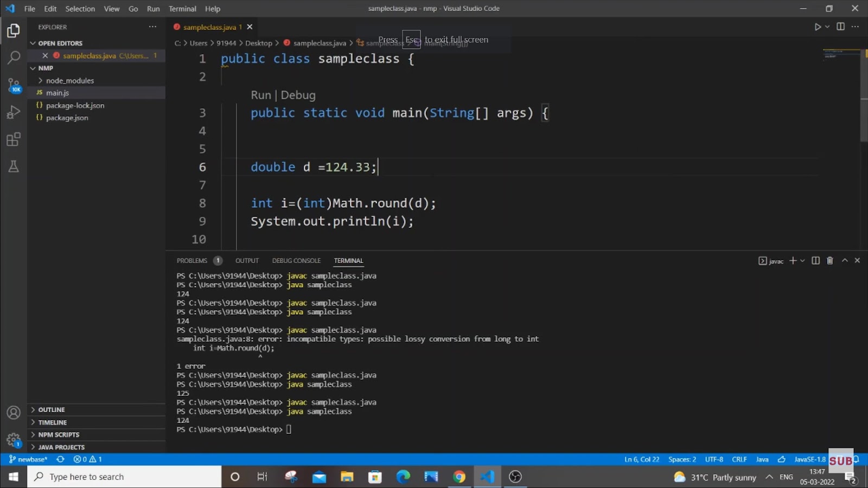
Task: Open the Accounts menu icon
Action: [x=14, y=413]
